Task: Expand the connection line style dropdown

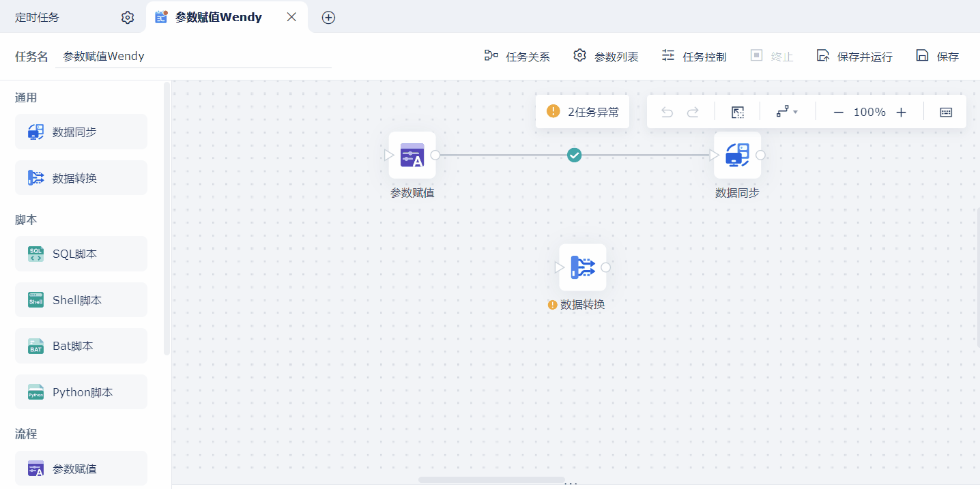Action: pos(787,112)
